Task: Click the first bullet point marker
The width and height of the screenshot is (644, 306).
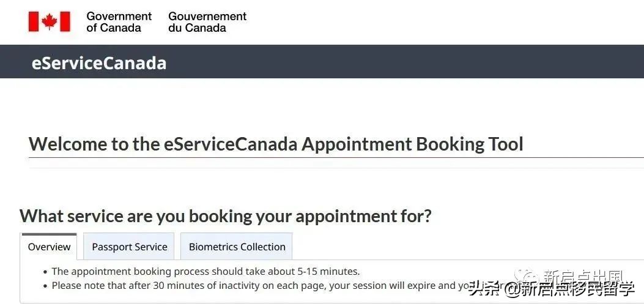Action: tap(45, 272)
